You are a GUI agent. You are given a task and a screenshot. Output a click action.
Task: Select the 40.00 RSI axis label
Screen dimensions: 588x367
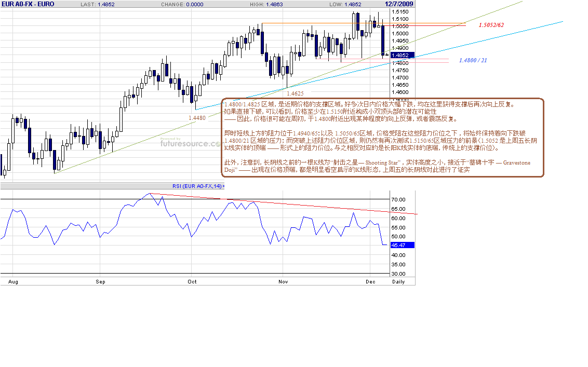point(398,255)
